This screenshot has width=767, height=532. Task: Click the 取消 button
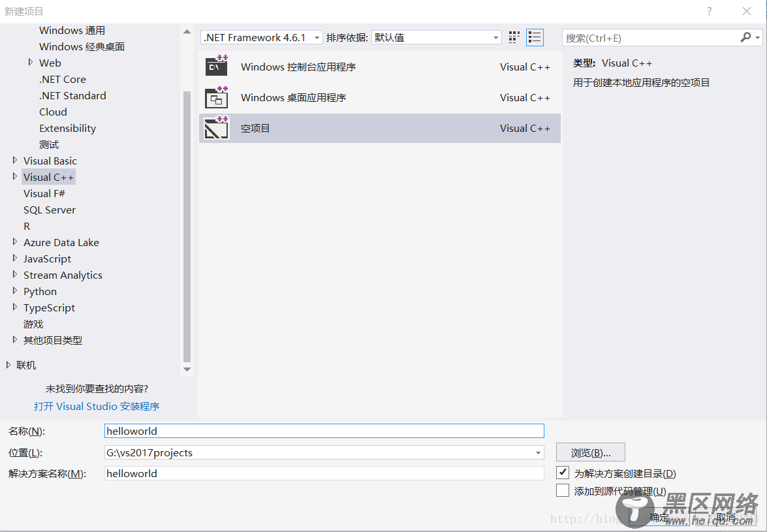[x=726, y=517]
